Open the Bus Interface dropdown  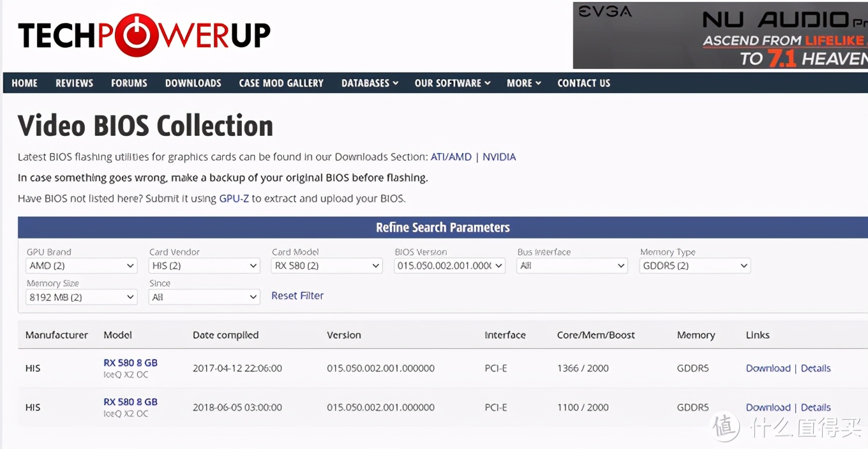(x=572, y=266)
